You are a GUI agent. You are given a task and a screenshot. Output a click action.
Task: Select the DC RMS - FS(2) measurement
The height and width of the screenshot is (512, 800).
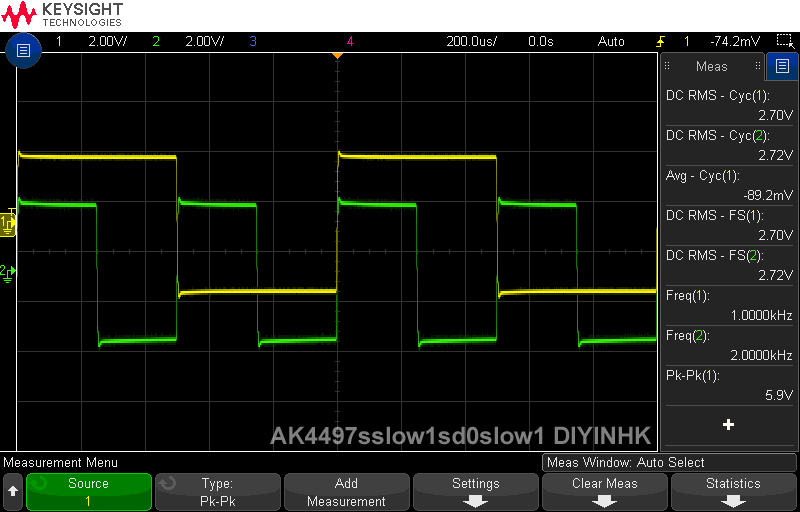pos(730,265)
